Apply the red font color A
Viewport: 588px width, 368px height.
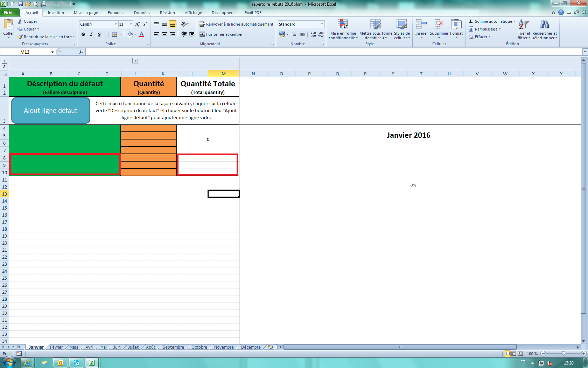(x=141, y=34)
